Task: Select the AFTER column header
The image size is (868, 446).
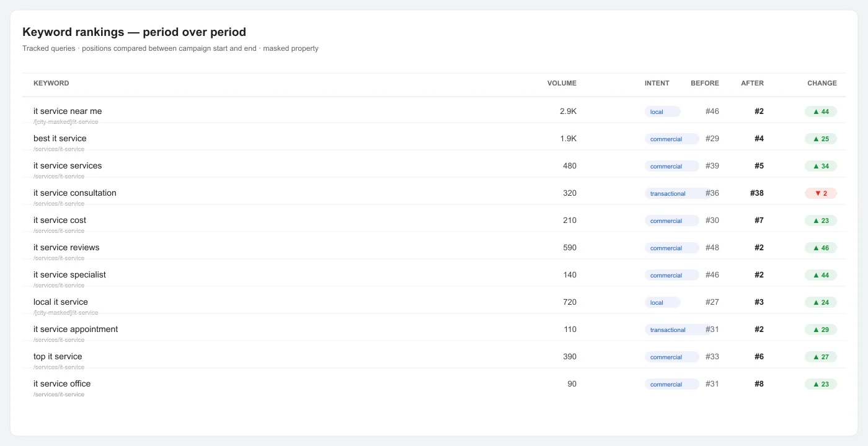Action: pyautogui.click(x=752, y=83)
